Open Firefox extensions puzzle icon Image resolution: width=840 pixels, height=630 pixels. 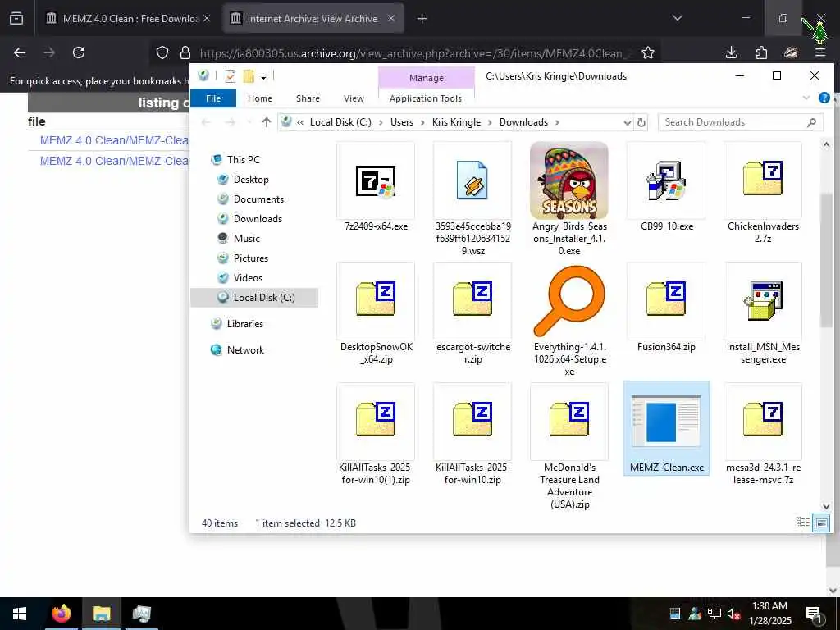[761, 52]
